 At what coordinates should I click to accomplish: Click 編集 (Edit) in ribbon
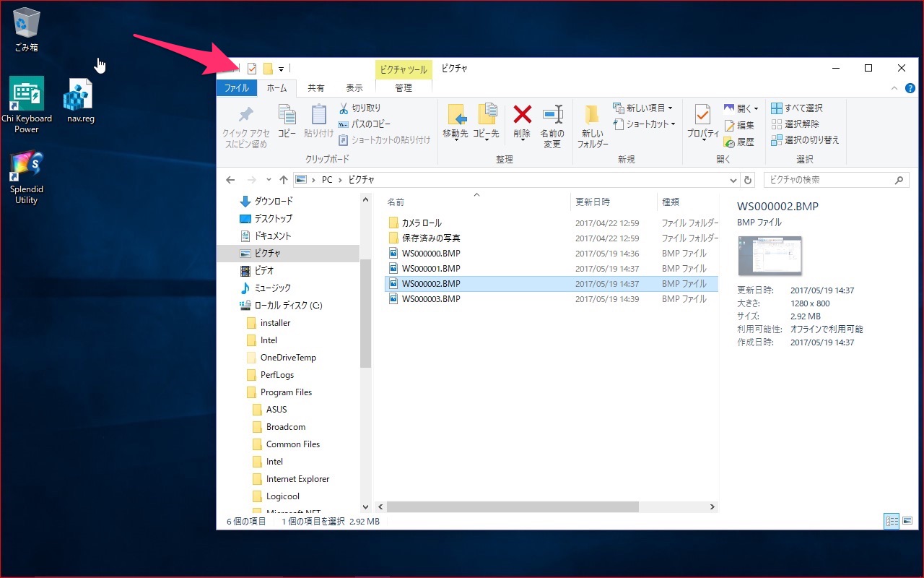(x=739, y=125)
